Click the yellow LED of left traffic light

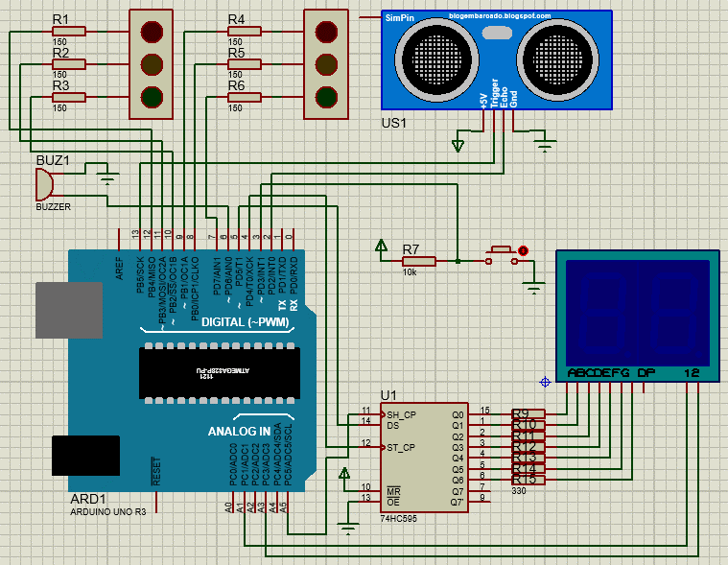[152, 64]
